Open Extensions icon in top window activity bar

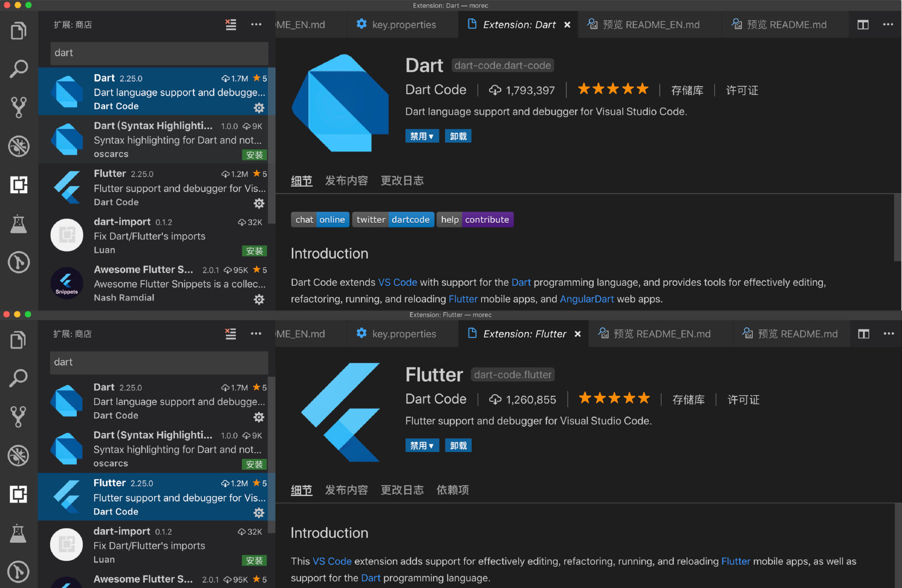point(19,185)
